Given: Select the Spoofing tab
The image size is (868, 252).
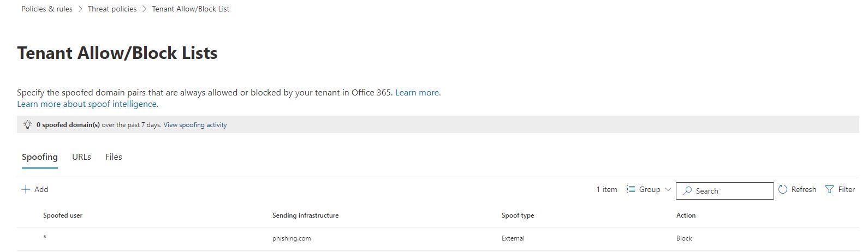Looking at the screenshot, I should (x=39, y=157).
